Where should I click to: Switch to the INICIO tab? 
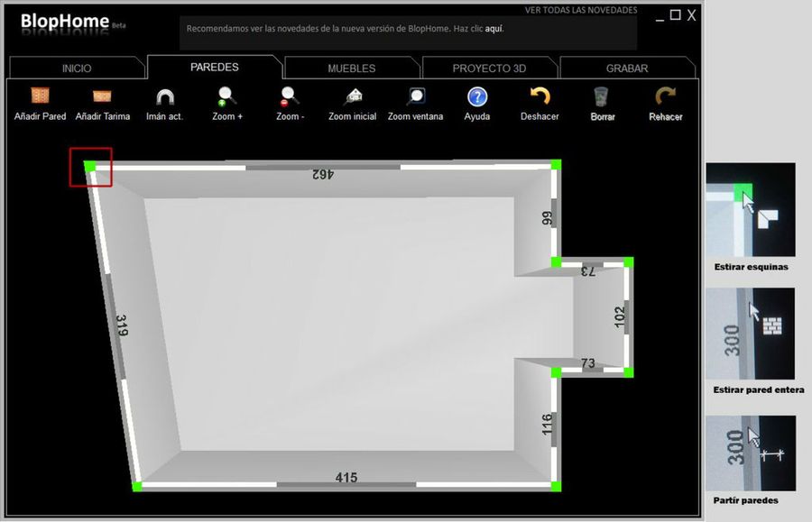point(77,69)
